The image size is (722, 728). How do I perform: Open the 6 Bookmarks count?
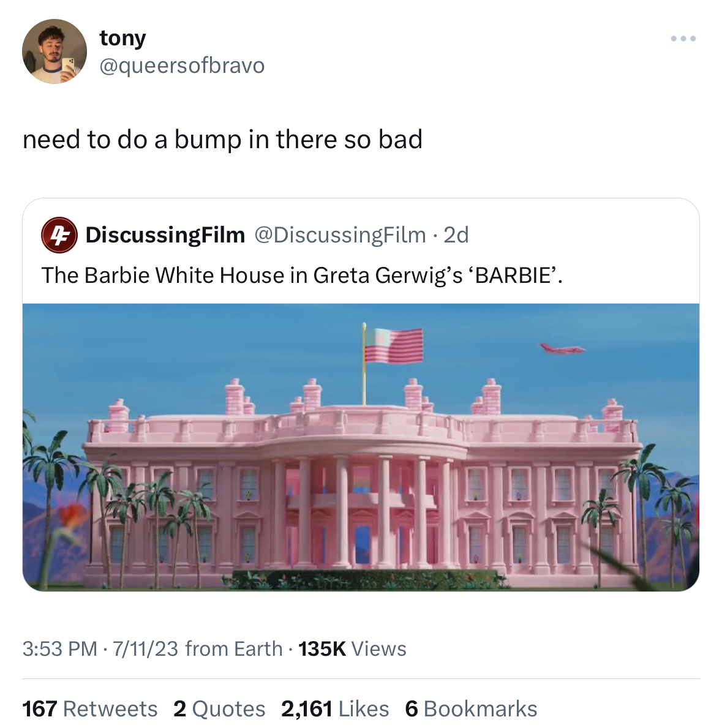click(x=471, y=708)
